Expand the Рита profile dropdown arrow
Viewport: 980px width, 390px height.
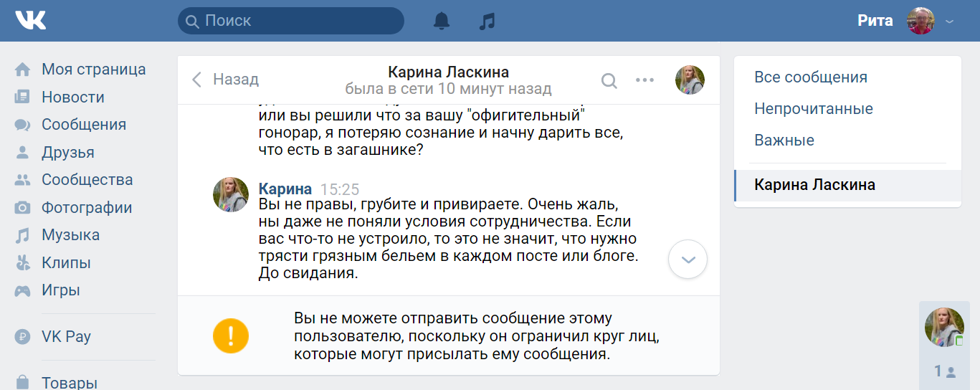950,22
